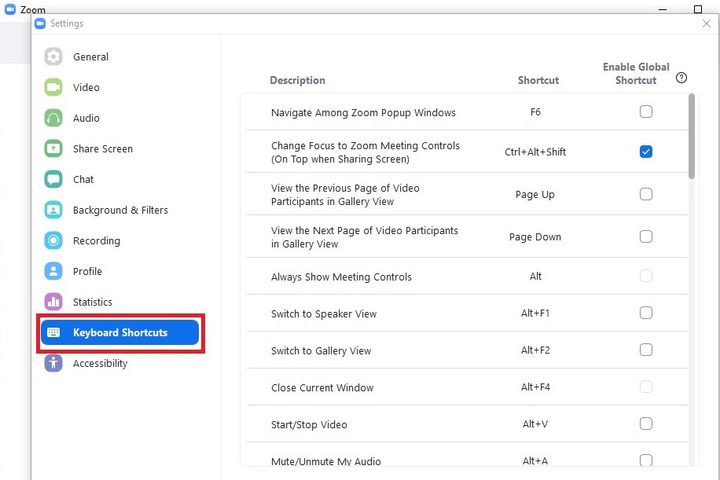Enable global shortcut for Mute/Unmute My Audio
Screen dimensions: 720x480
pyautogui.click(x=646, y=460)
